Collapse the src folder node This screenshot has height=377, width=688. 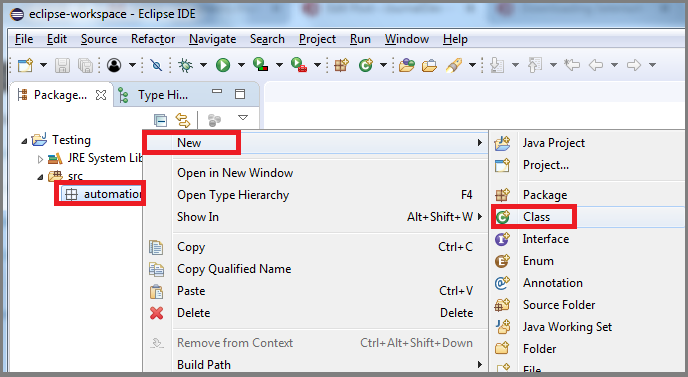pyautogui.click(x=40, y=177)
